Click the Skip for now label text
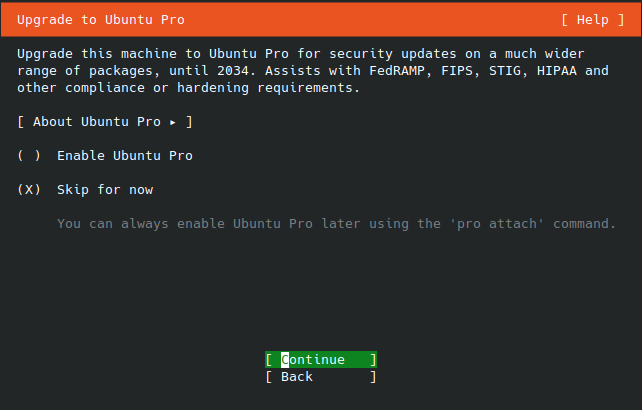Viewport: 642px width, 410px height. [105, 190]
